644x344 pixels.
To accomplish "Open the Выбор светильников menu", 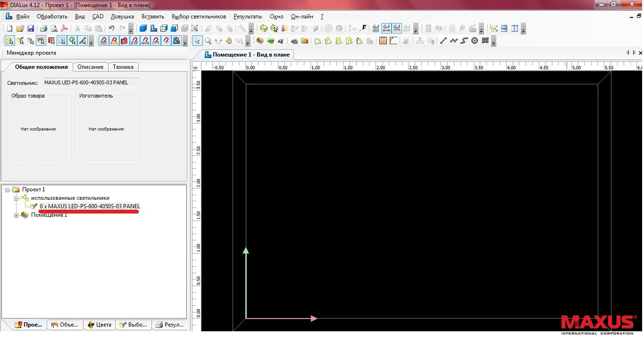I will 199,16.
